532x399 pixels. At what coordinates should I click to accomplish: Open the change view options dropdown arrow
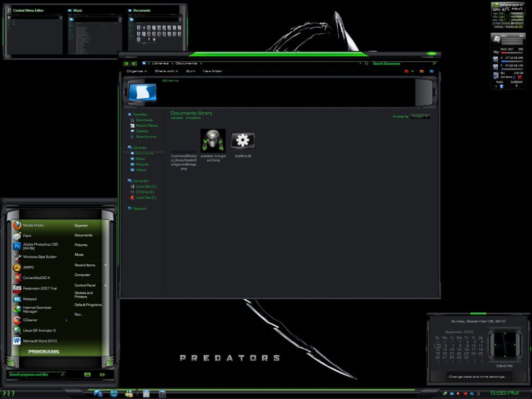(413, 71)
